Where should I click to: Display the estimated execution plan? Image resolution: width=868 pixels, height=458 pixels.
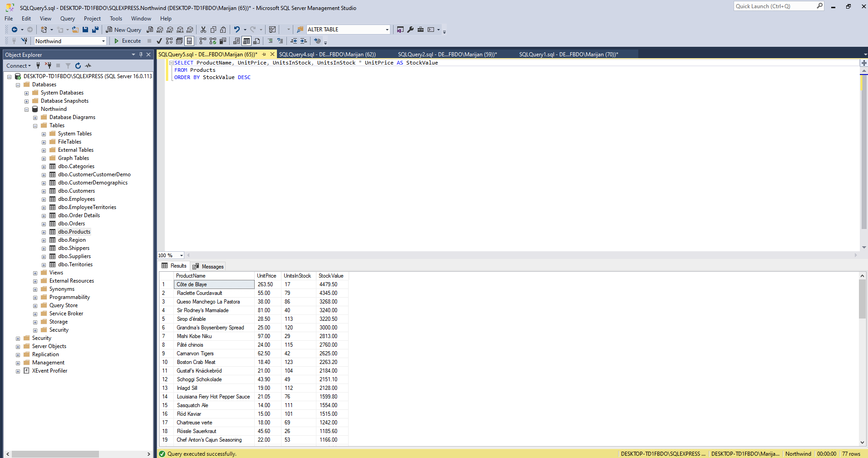(169, 41)
